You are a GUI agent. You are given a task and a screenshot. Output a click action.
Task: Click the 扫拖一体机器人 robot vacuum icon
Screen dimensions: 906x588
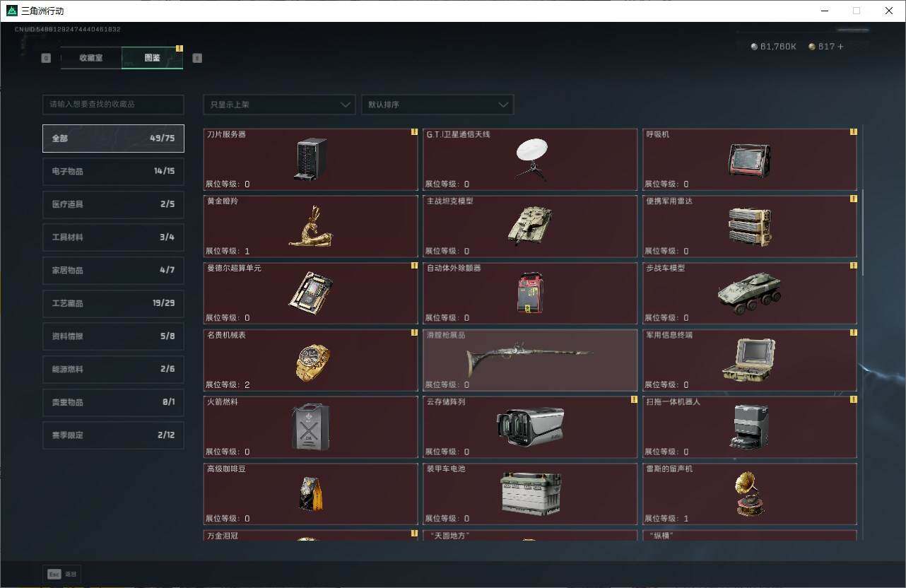coord(749,425)
